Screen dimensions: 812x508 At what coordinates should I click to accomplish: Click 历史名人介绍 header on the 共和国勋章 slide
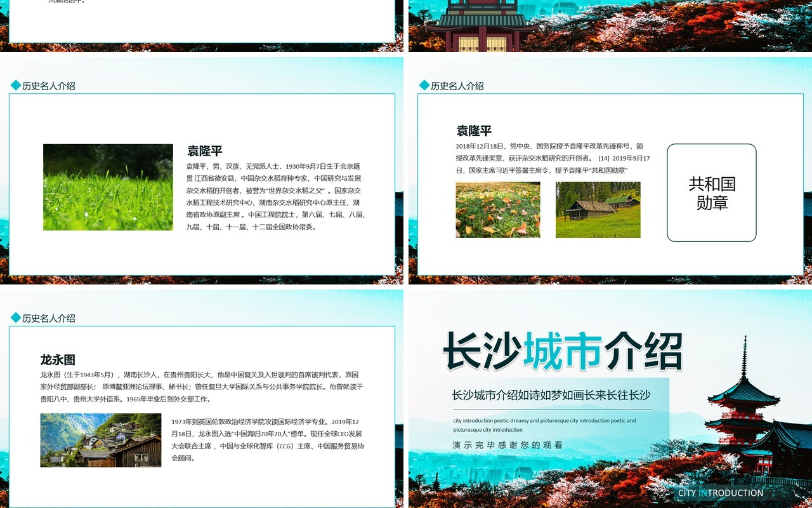coord(457,86)
